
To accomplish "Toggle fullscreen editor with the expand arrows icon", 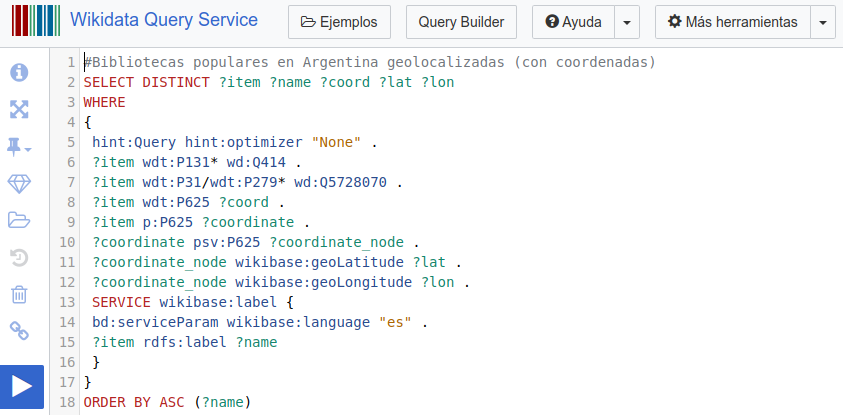I will click(x=19, y=110).
